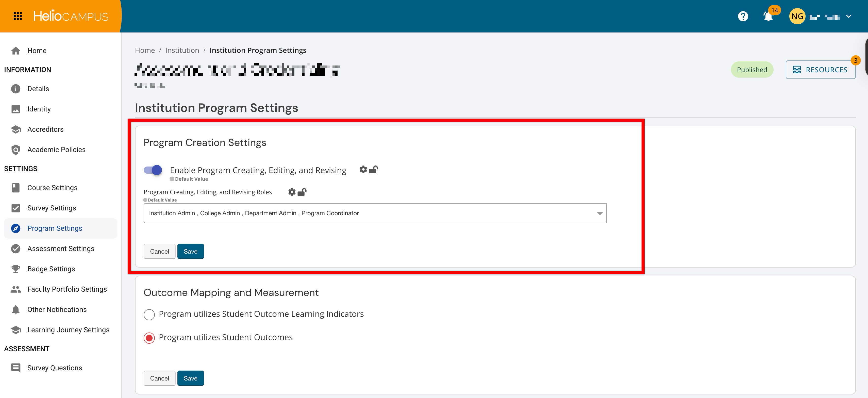Open the RESOURCES button
The image size is (868, 398).
[820, 70]
